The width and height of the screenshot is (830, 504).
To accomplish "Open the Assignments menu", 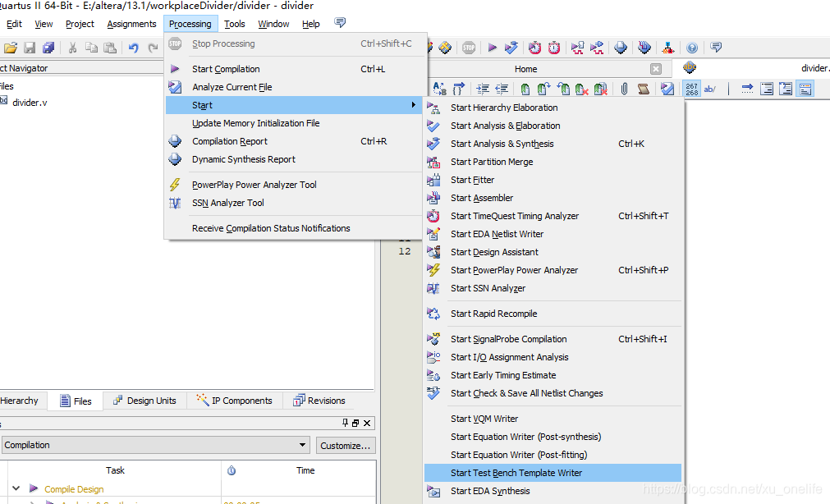I will 132,24.
